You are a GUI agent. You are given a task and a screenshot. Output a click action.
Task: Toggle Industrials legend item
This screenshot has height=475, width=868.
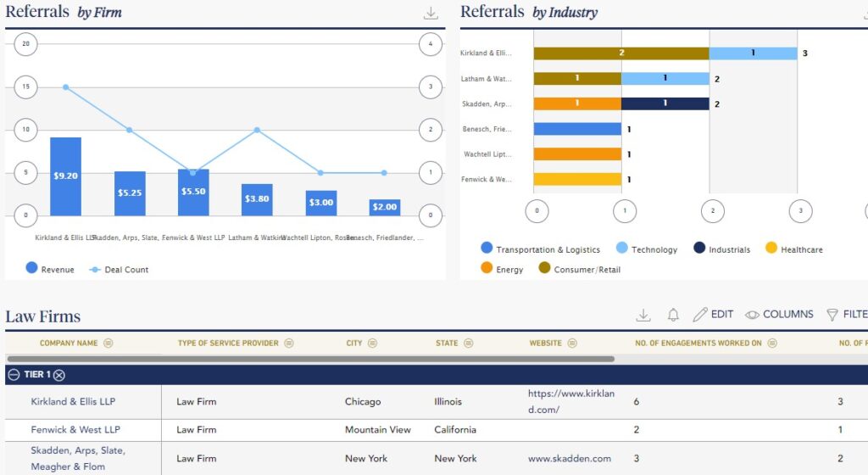pyautogui.click(x=722, y=249)
